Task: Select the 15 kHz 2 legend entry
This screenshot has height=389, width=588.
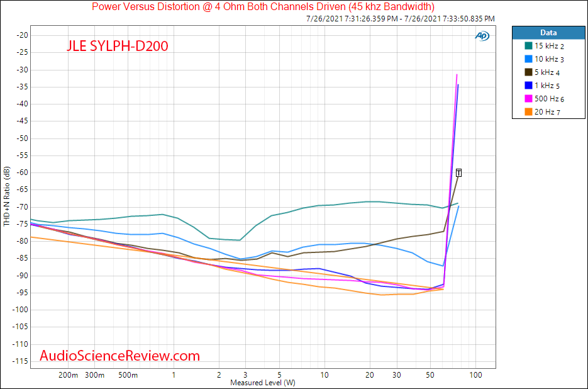Action: coord(545,46)
